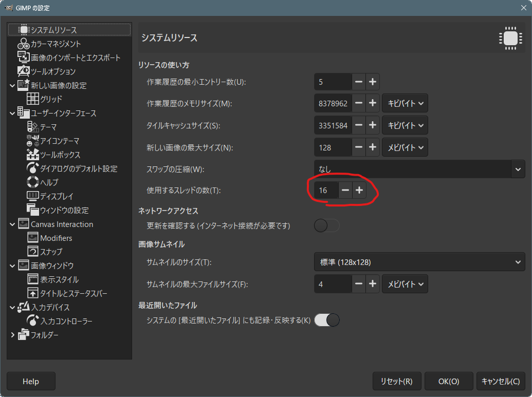Select 画像のインポートとエクスポート in the sidebar
The height and width of the screenshot is (397, 532).
[76, 58]
